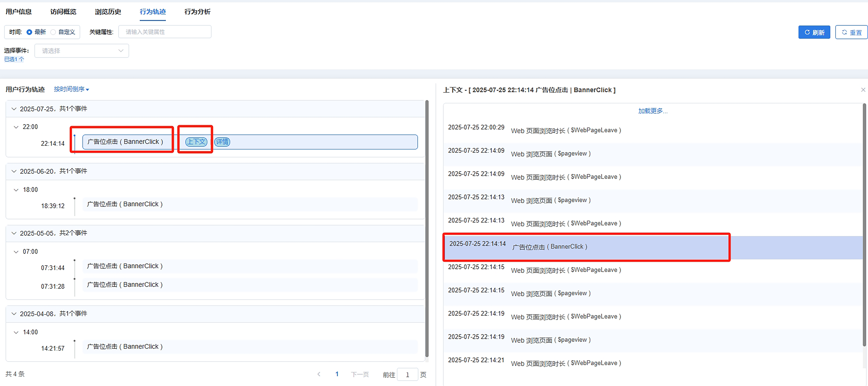Viewport: 868px width, 386px height.
Task: Click the reset icon in 重置 button
Action: [x=844, y=32]
